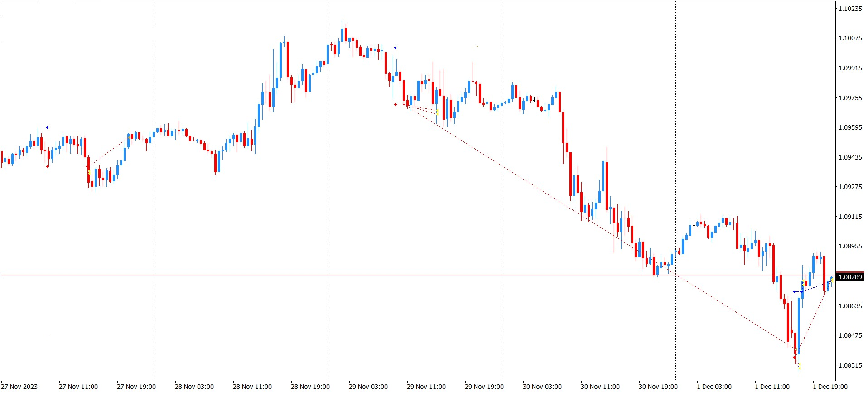Click the blue trade arrow near the 1 Dec low
The image size is (868, 393).
tap(794, 291)
